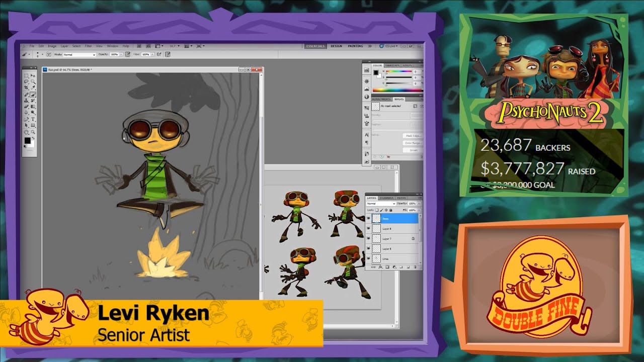644x362 pixels.
Task: Select the Pen tool
Action: [26, 119]
